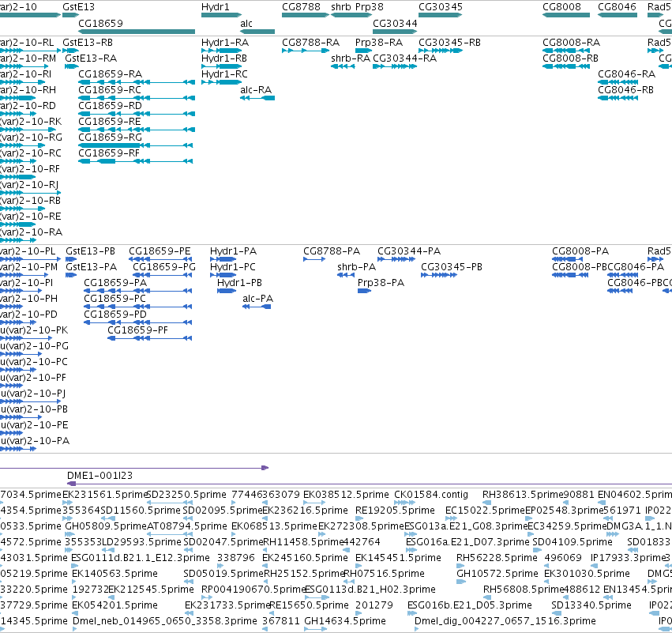This screenshot has height=633, width=672.
Task: Select the GstE13 gene label
Action: pyautogui.click(x=78, y=7)
